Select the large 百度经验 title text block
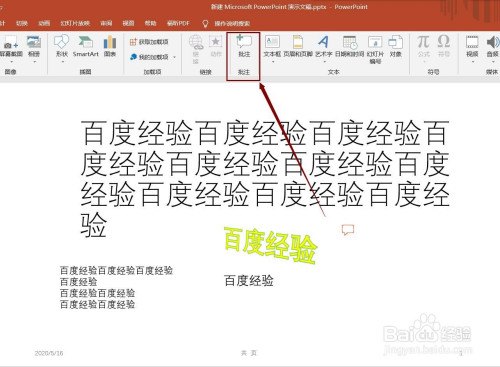The image size is (500, 367). 265,179
